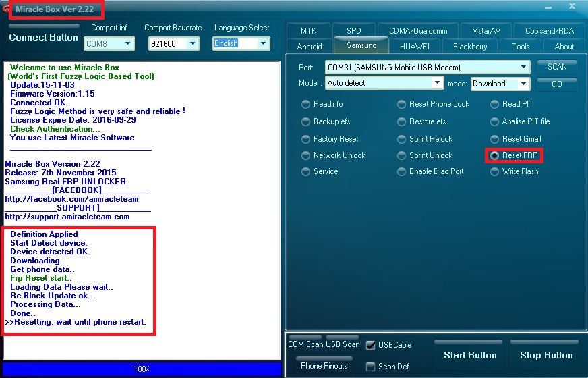The height and width of the screenshot is (378, 588).
Task: Switch to the CDMA/Qualcomm tab
Action: [x=418, y=31]
